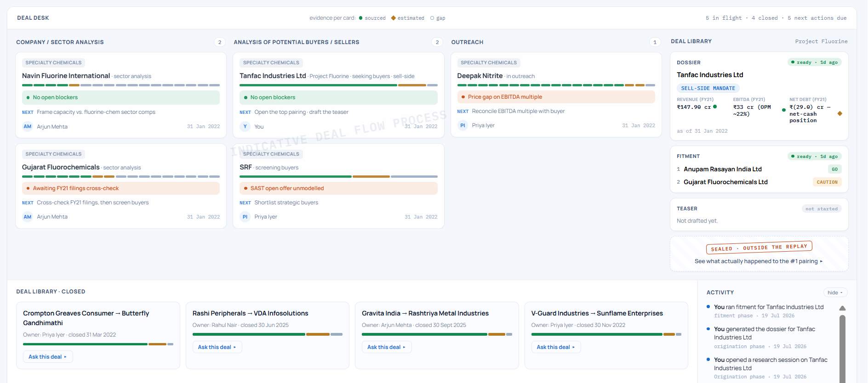The width and height of the screenshot is (868, 383).
Task: Open the 'Gujarat Fluorochemicals' sector analysis card
Action: (121, 186)
